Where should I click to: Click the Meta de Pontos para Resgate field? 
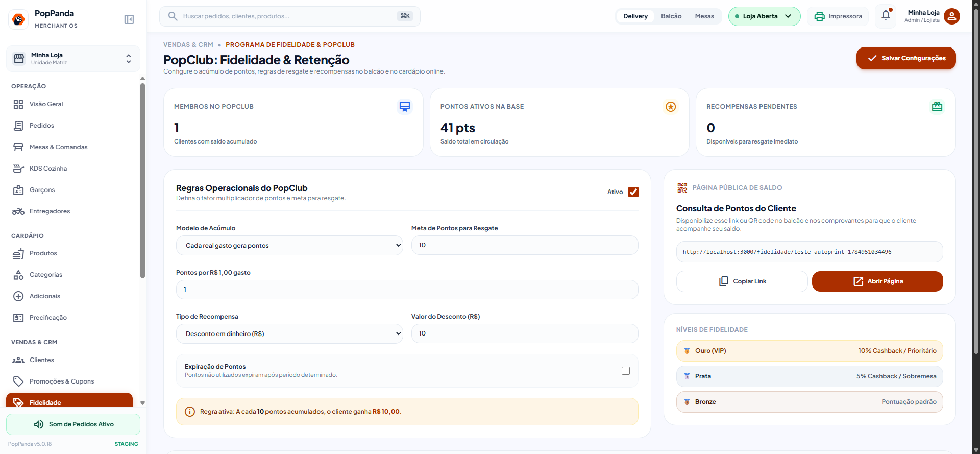(525, 245)
